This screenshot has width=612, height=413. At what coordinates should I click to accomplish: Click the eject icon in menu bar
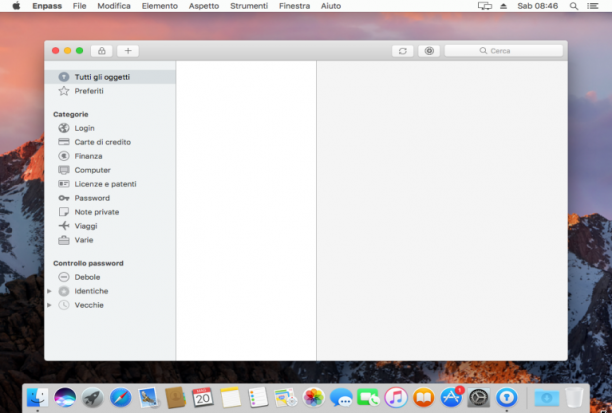tap(503, 6)
